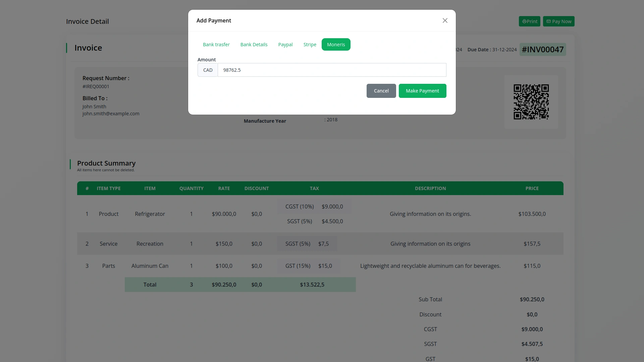Viewport: 644px width, 362px height.
Task: Click the ITEM TYPE column header
Action: pos(108,188)
